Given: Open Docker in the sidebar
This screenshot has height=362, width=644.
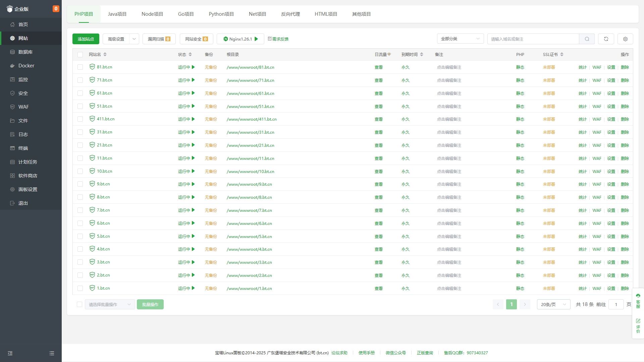Looking at the screenshot, I should point(26,66).
